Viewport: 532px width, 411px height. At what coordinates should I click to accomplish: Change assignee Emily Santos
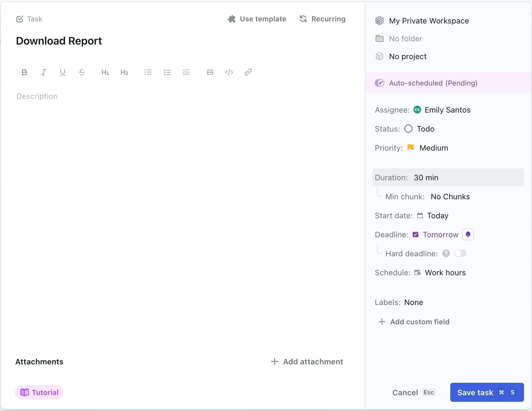click(448, 110)
